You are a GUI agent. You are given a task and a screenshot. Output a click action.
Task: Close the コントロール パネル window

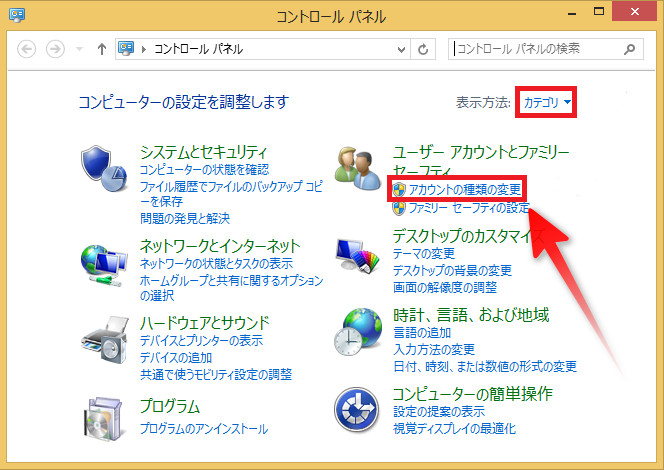(634, 11)
